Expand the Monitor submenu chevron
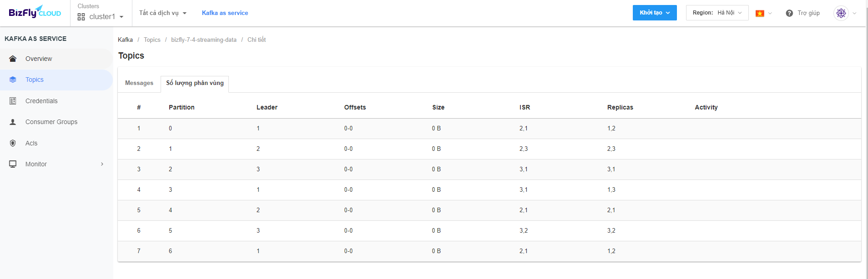The width and height of the screenshot is (868, 279). click(102, 164)
